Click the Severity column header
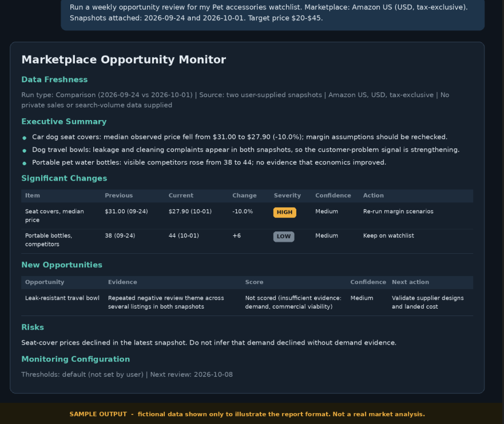Viewport: 504px width, 424px height. point(287,195)
